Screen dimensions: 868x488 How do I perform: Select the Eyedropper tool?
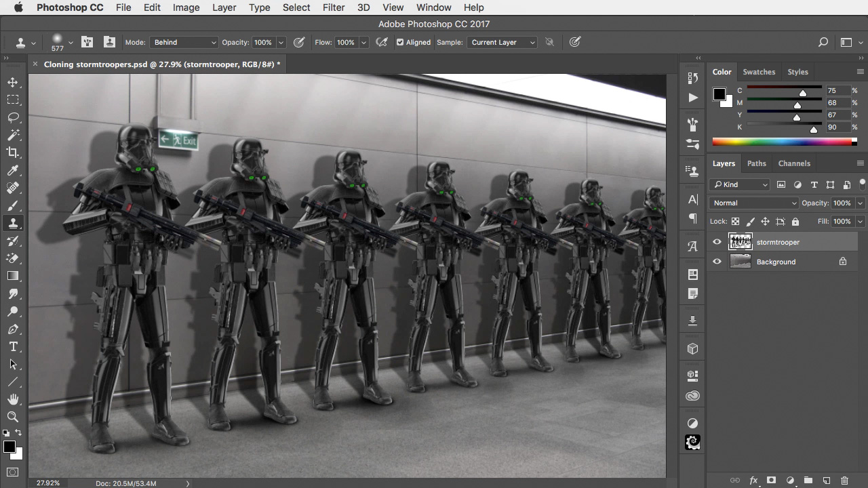coord(13,170)
